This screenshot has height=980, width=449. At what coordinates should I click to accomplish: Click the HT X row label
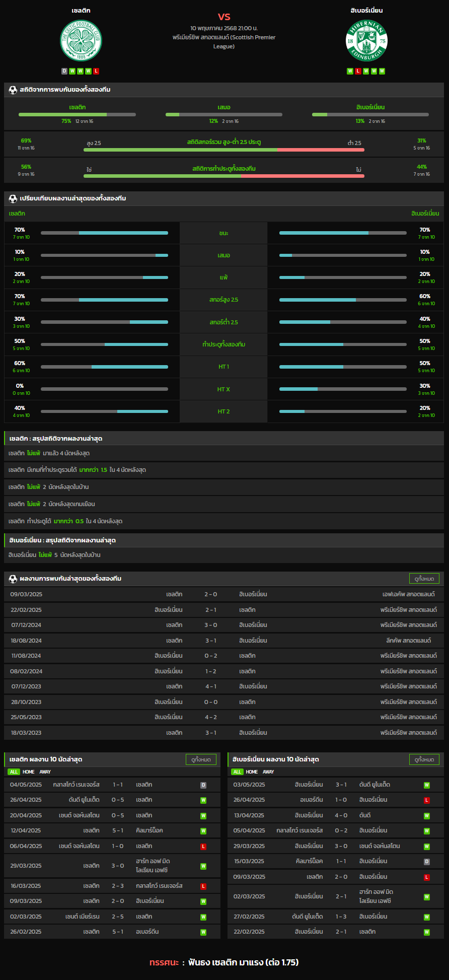(224, 389)
